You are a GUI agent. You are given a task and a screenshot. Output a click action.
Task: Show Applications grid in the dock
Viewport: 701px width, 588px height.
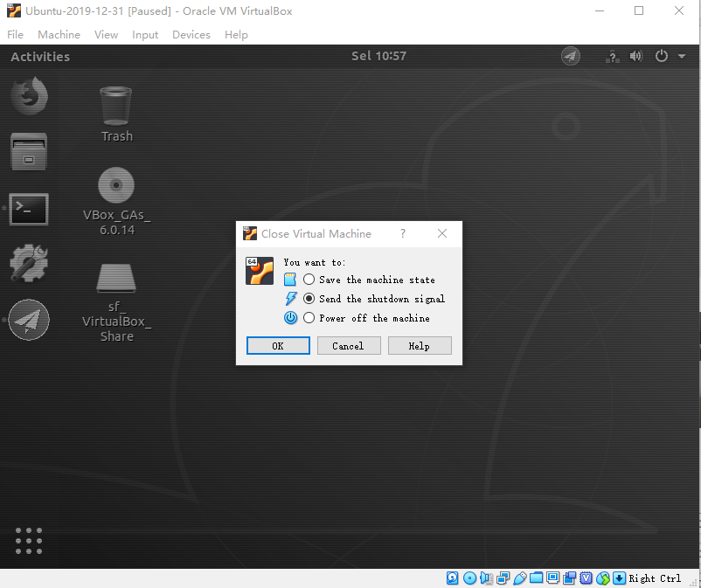tap(29, 541)
